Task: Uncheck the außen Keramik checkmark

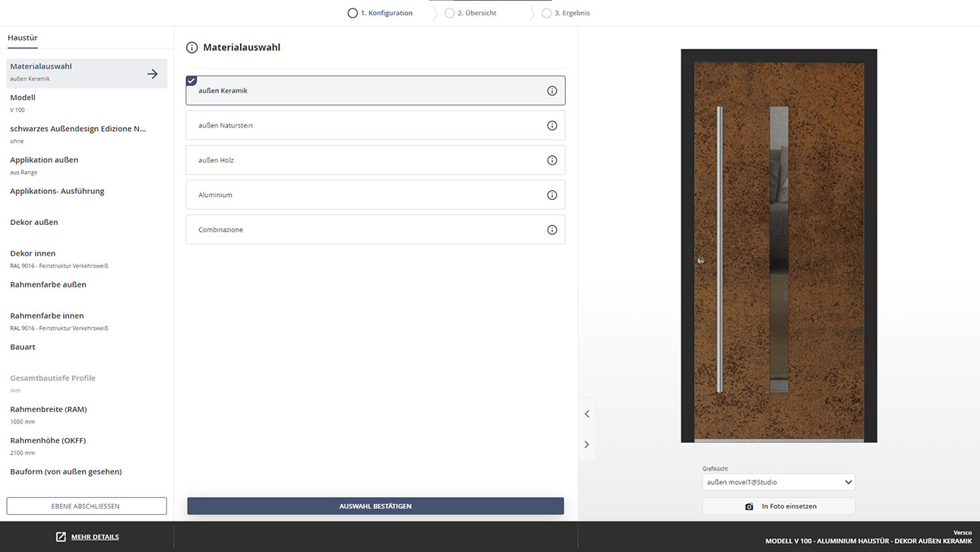Action: (191, 81)
